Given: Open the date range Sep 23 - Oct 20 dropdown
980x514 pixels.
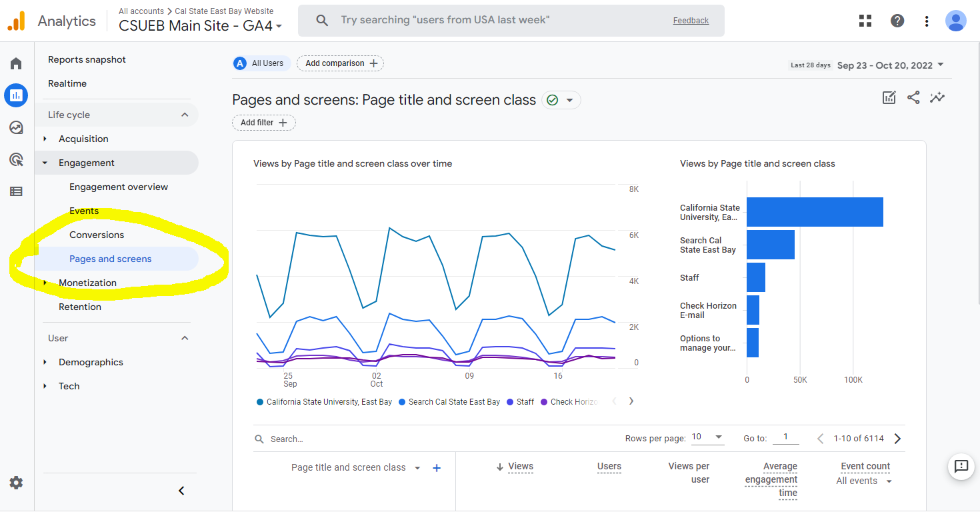Looking at the screenshot, I should pyautogui.click(x=891, y=65).
